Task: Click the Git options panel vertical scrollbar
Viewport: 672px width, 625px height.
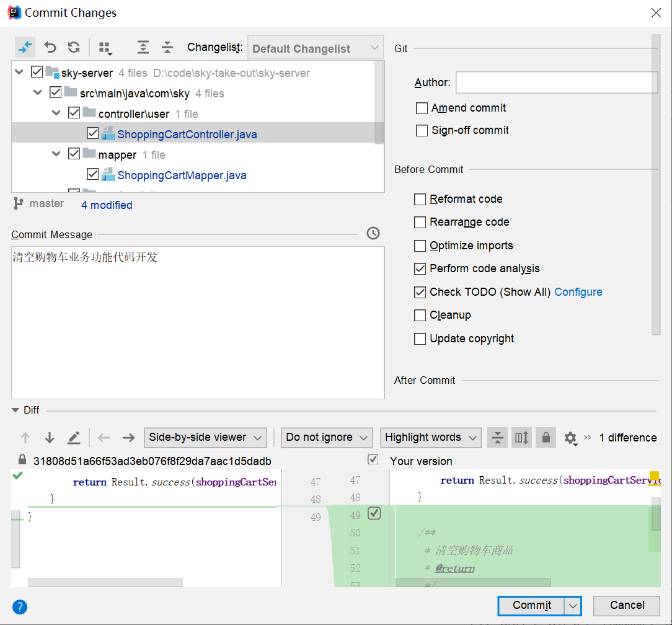Action: coord(656,184)
